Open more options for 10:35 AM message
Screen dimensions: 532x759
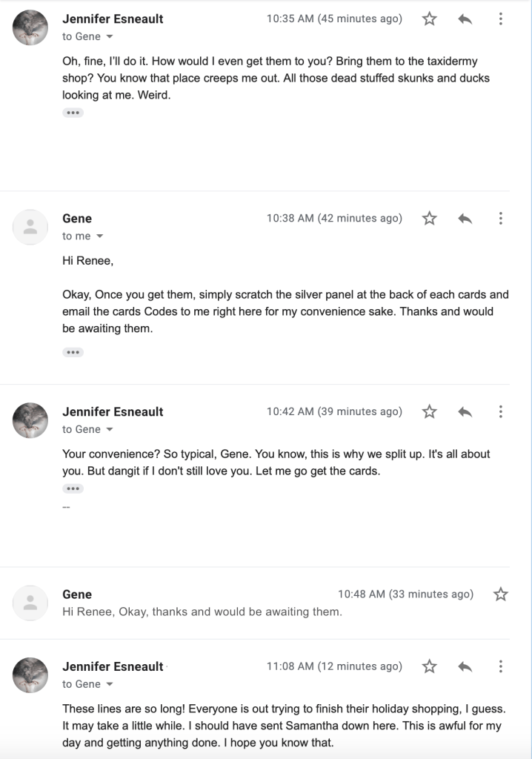pyautogui.click(x=501, y=19)
